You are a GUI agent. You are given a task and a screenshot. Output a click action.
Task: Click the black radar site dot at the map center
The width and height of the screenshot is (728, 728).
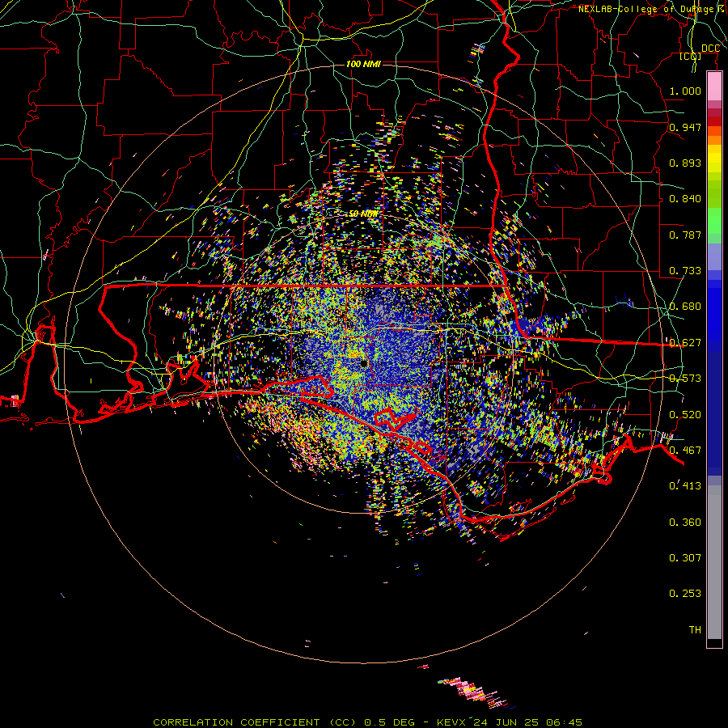[x=364, y=363]
